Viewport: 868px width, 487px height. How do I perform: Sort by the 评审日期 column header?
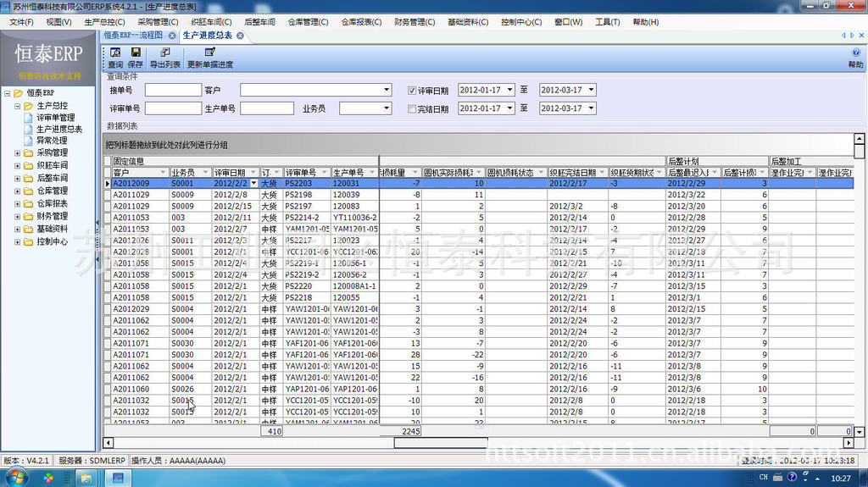coord(231,172)
